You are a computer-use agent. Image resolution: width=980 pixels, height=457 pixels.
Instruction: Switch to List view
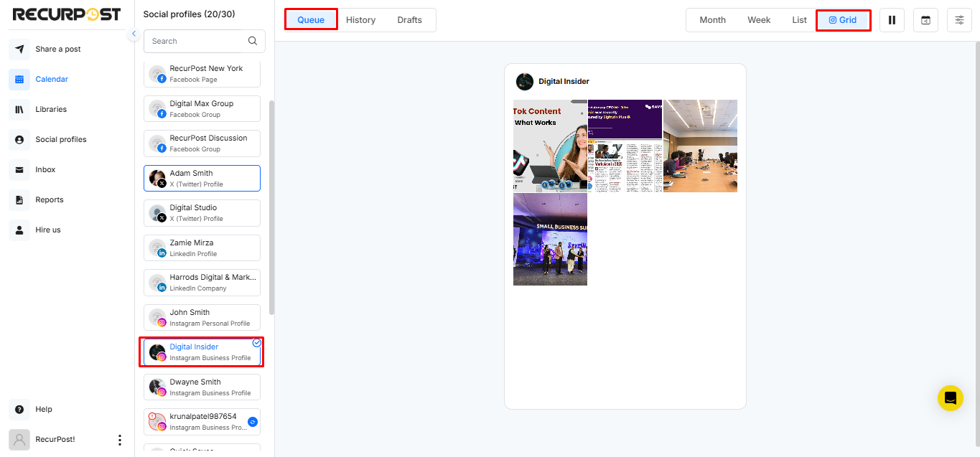point(799,20)
